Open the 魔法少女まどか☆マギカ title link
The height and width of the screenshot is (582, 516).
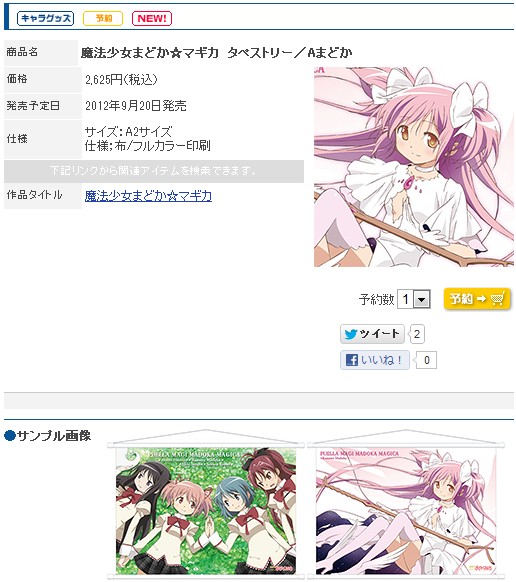(x=148, y=196)
